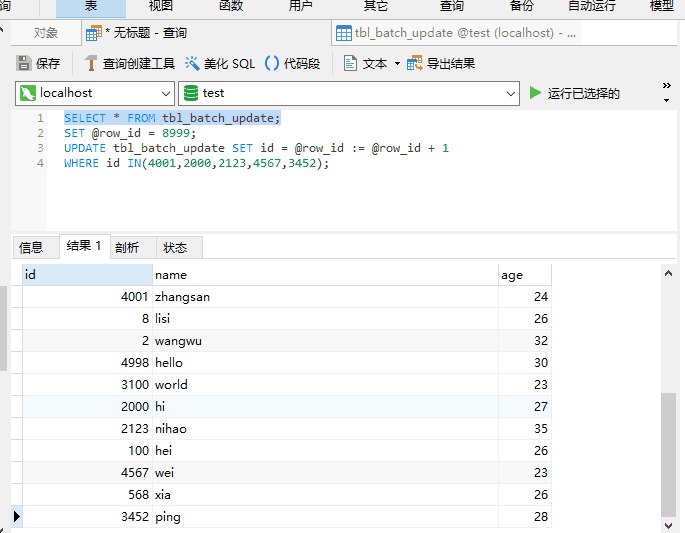Expand the Text (文本) dropdown arrow
Image resolution: width=685 pixels, height=533 pixels.
coord(397,63)
